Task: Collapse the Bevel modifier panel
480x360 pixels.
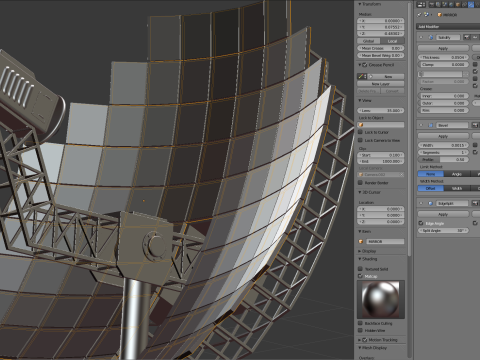Action: (x=421, y=125)
